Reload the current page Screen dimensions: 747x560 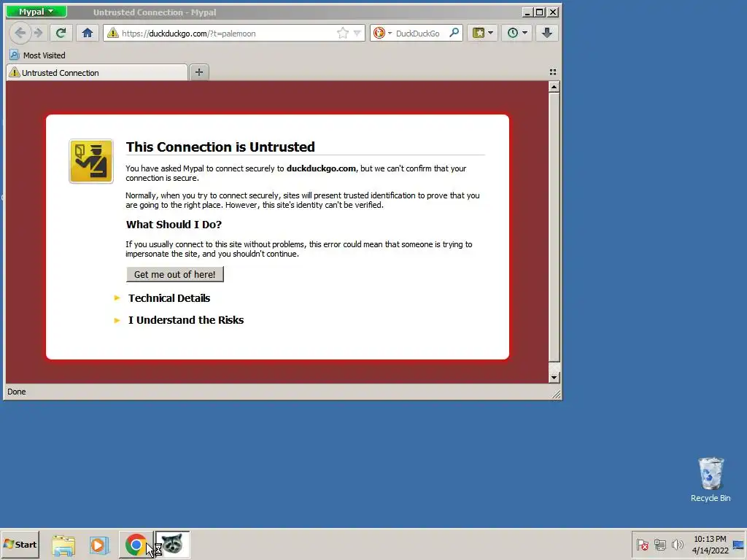(x=61, y=33)
